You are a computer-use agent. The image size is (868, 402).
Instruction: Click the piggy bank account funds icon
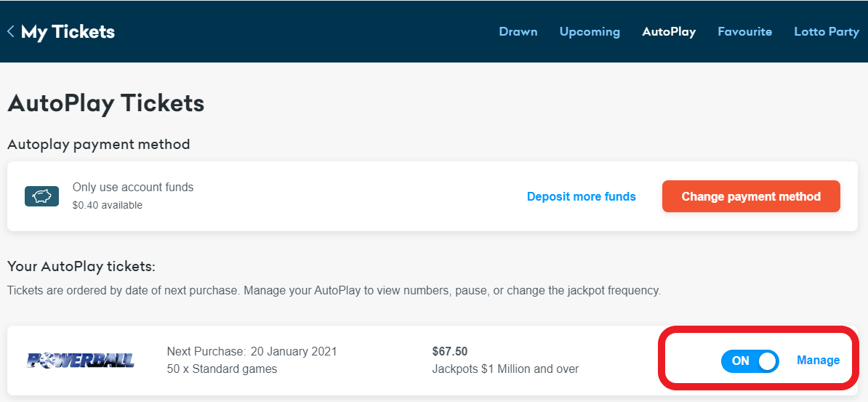pyautogui.click(x=42, y=196)
